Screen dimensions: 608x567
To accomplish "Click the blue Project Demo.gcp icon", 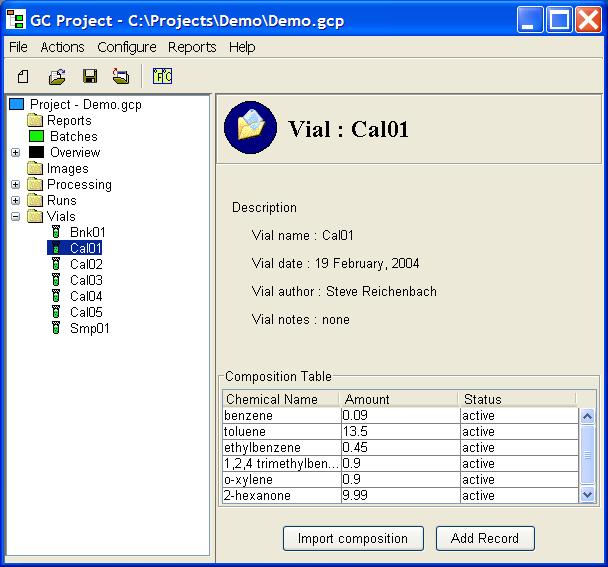I will (x=17, y=104).
